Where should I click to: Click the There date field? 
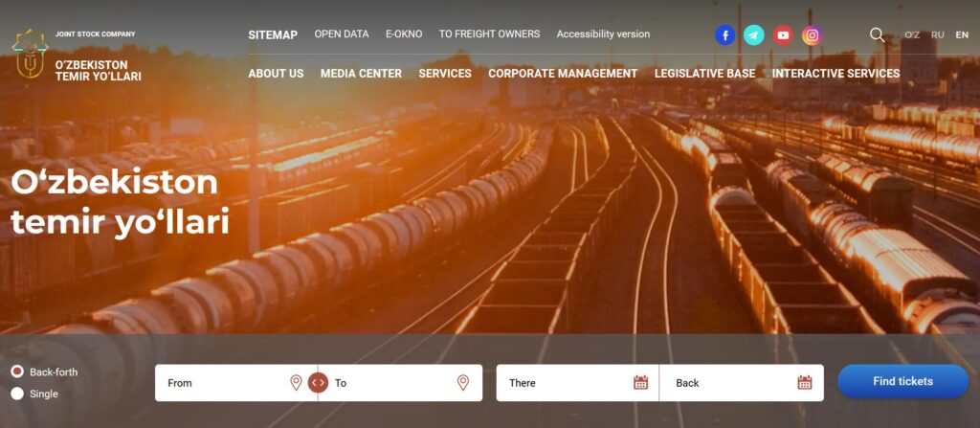(577, 382)
